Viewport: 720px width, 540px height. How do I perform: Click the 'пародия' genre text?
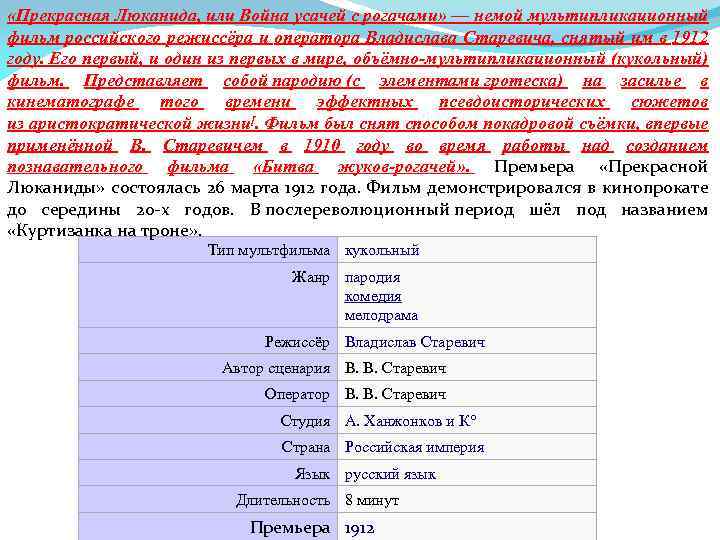[x=372, y=277]
